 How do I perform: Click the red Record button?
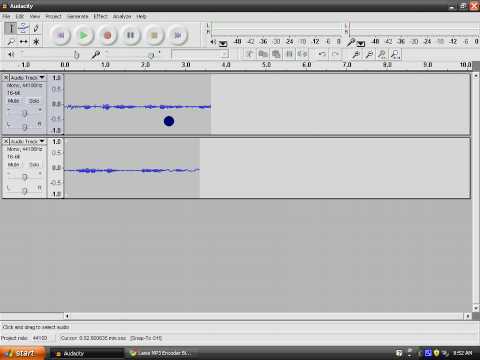[107, 35]
